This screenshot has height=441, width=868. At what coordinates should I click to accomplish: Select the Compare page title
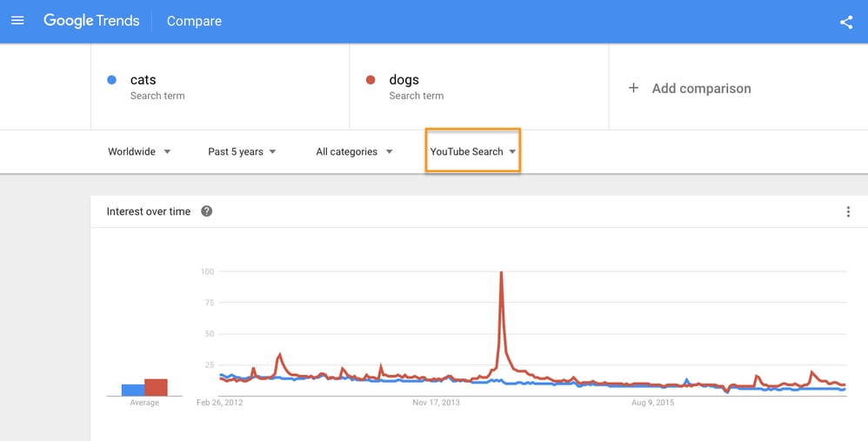point(194,21)
